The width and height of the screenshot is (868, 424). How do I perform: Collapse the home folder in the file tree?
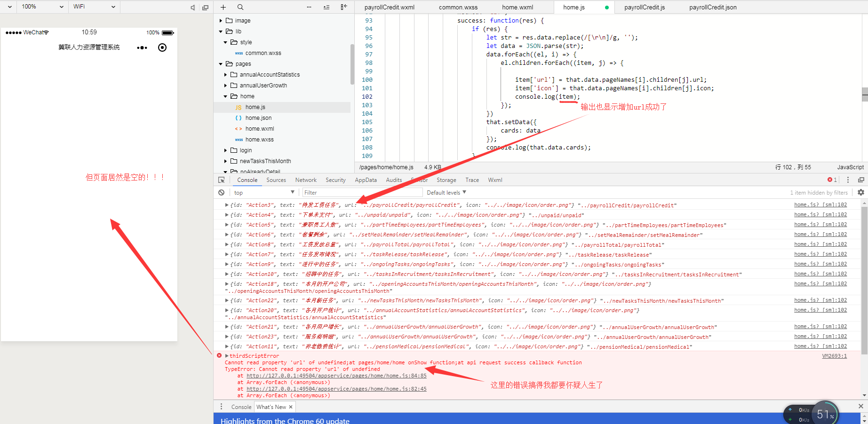226,96
